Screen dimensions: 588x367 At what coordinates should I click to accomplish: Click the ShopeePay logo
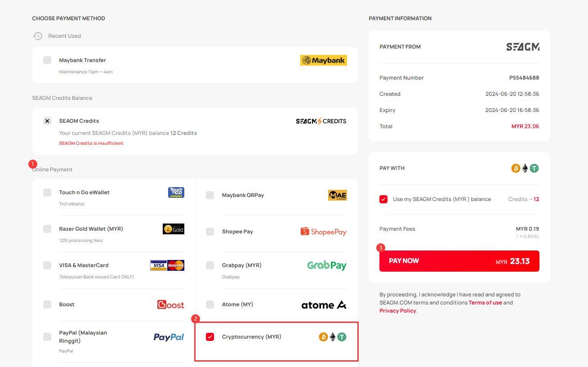(x=324, y=232)
